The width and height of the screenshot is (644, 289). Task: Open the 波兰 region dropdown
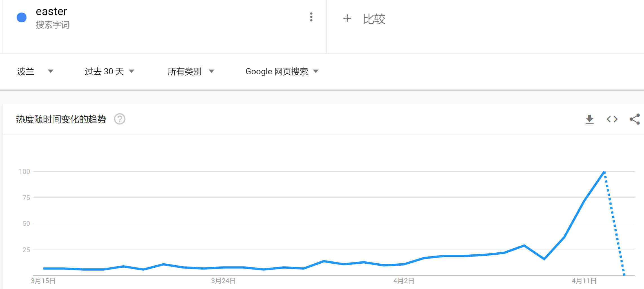35,71
